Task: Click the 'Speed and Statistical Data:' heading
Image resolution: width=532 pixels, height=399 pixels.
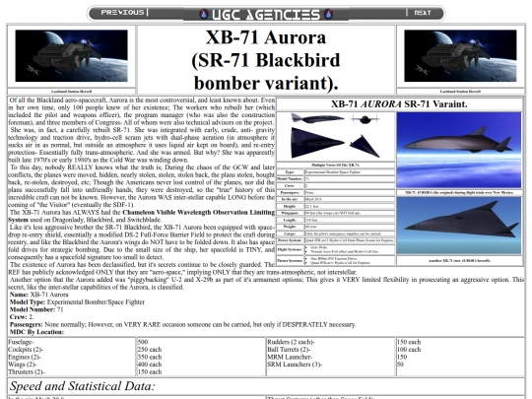Action: point(82,386)
